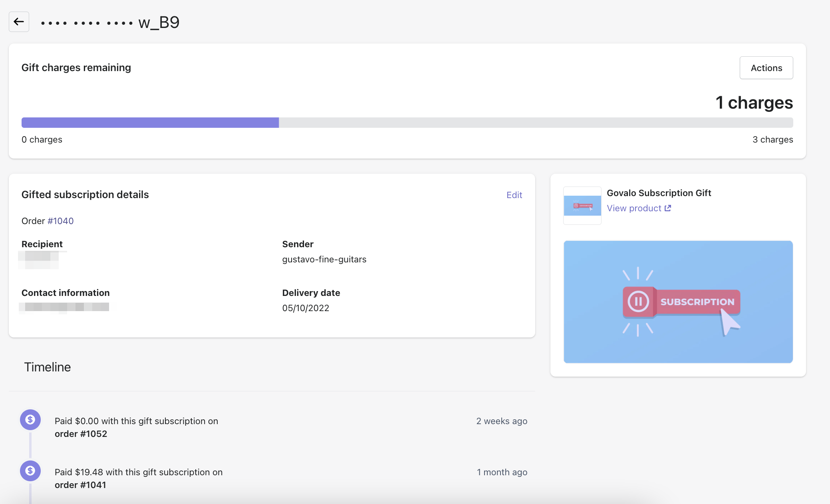Viewport: 830px width, 504px height.
Task: Click the cursor arrow graphic in banner
Action: tap(730, 323)
